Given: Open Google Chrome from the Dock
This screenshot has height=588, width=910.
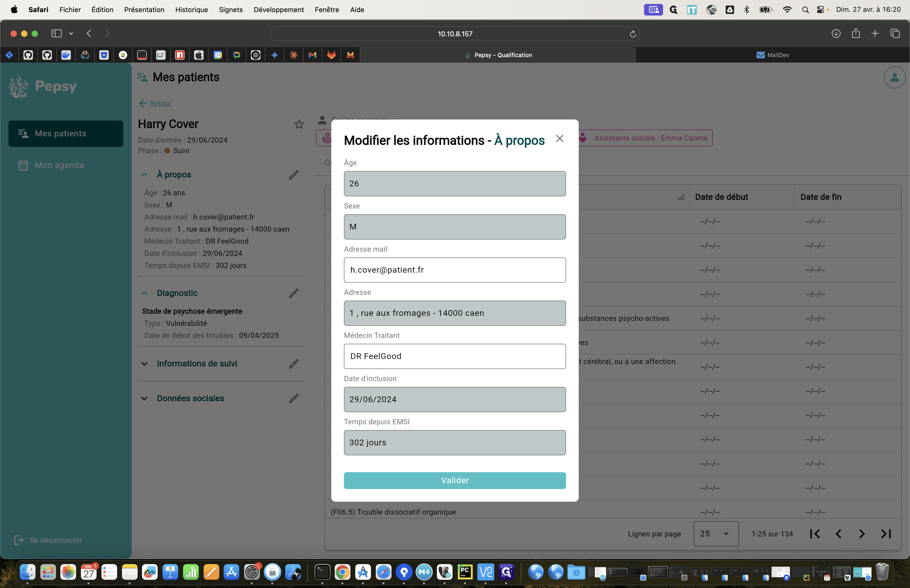Looking at the screenshot, I should tap(342, 572).
